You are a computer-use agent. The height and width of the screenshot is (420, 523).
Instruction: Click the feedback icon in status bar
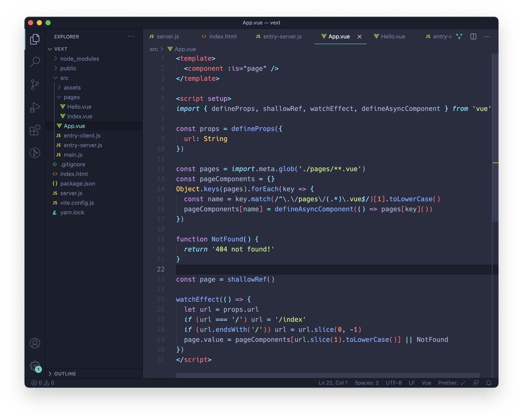[x=476, y=383]
